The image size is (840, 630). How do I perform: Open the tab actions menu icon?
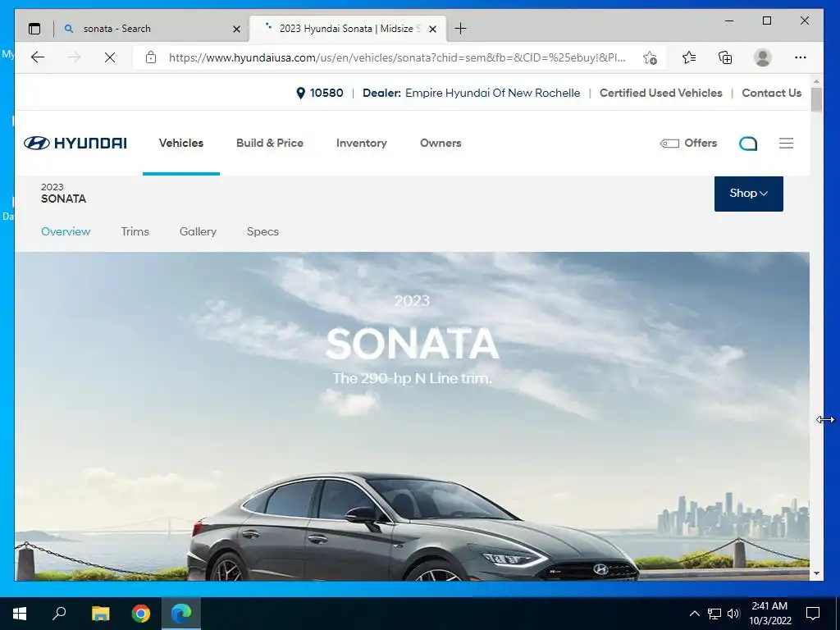pos(34,29)
